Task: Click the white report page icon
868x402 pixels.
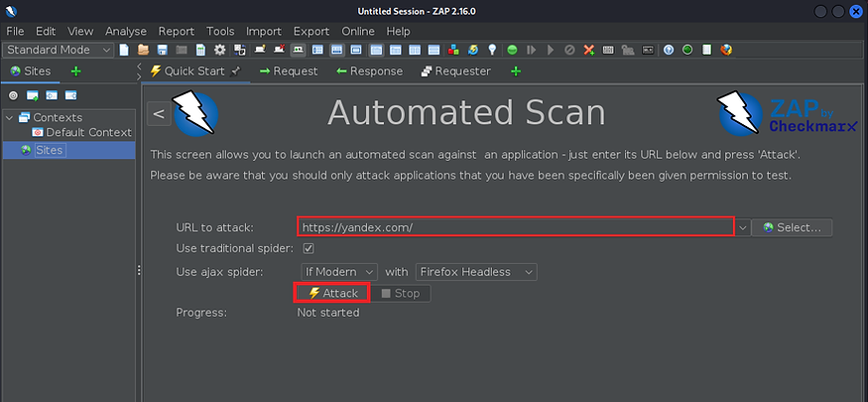Action: click(x=706, y=50)
